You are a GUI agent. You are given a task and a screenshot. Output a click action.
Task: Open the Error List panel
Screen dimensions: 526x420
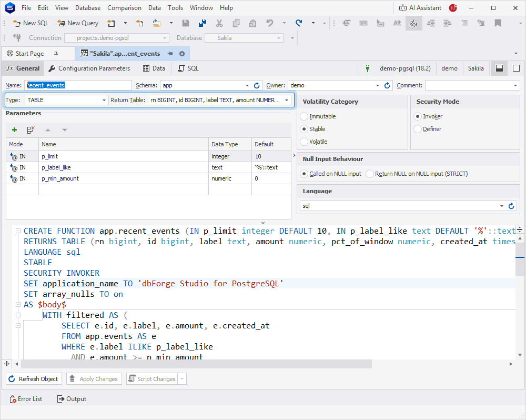(26, 399)
